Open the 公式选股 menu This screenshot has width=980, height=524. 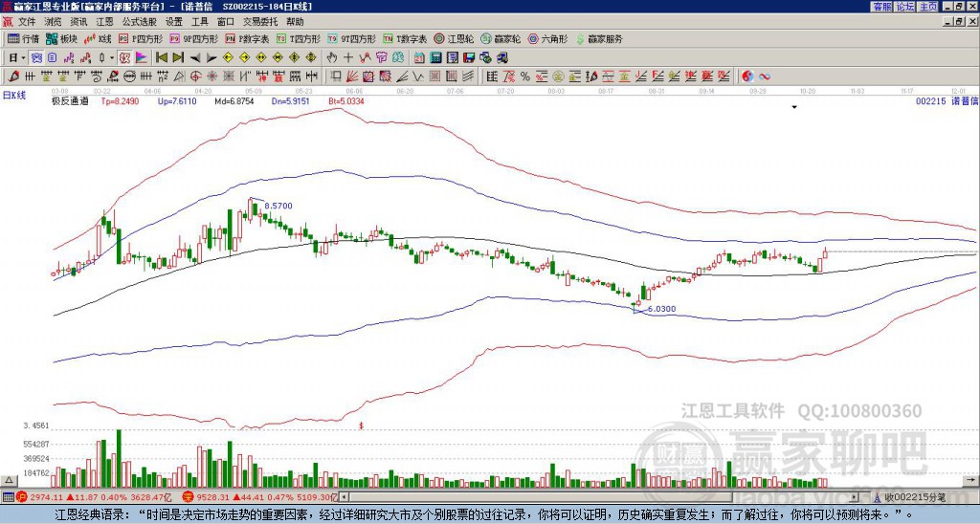140,22
